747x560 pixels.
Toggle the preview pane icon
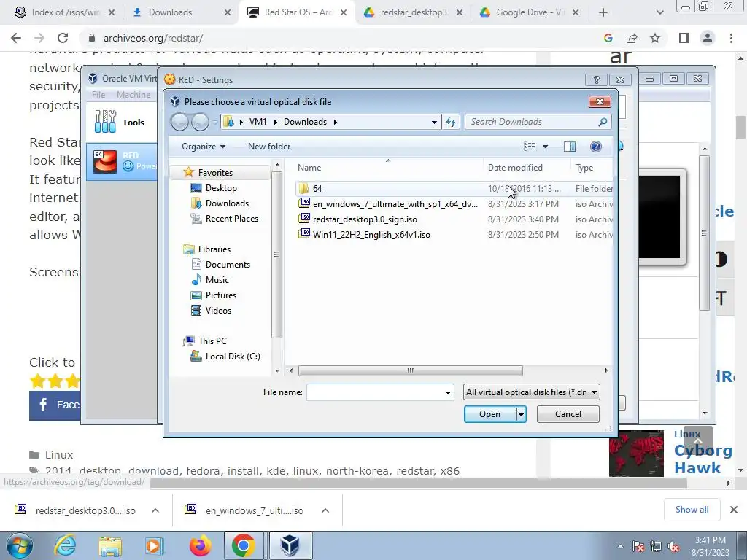coord(569,146)
